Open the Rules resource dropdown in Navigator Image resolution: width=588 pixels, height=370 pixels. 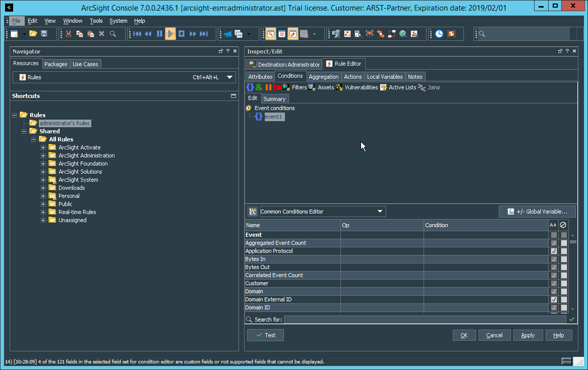point(230,77)
